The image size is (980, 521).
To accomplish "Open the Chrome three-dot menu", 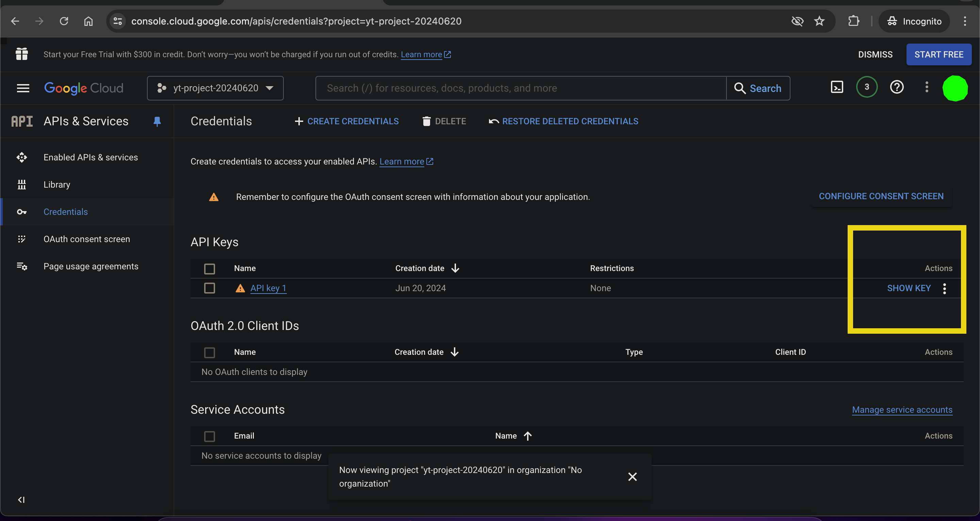I will [x=965, y=21].
